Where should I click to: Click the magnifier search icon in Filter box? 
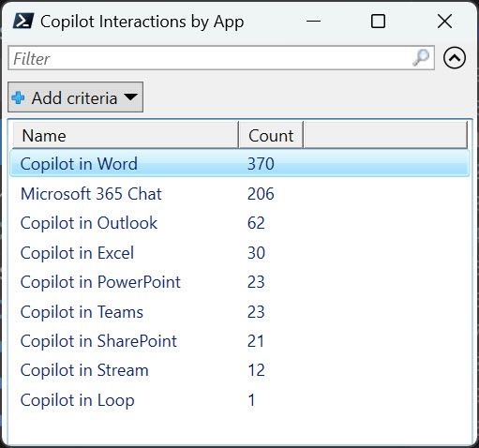tap(421, 58)
